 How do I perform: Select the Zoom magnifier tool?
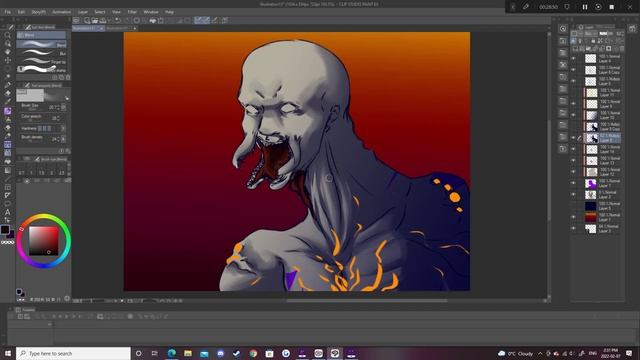point(7,36)
